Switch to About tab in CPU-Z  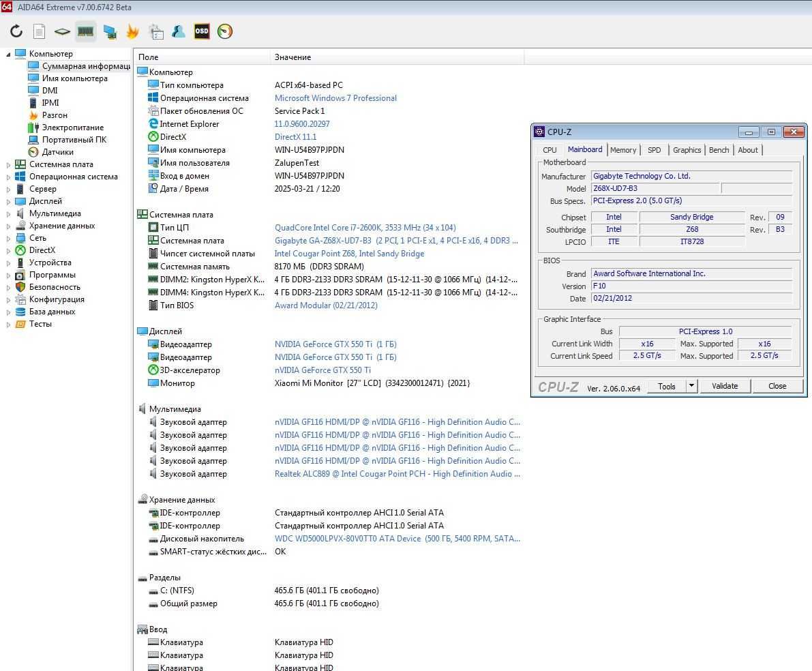(748, 150)
